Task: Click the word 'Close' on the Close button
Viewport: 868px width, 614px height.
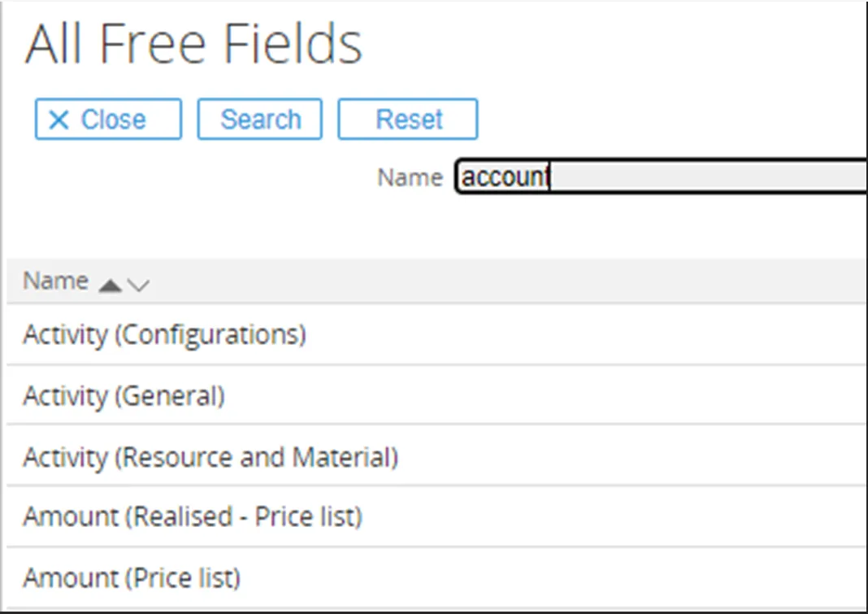Action: pos(113,120)
